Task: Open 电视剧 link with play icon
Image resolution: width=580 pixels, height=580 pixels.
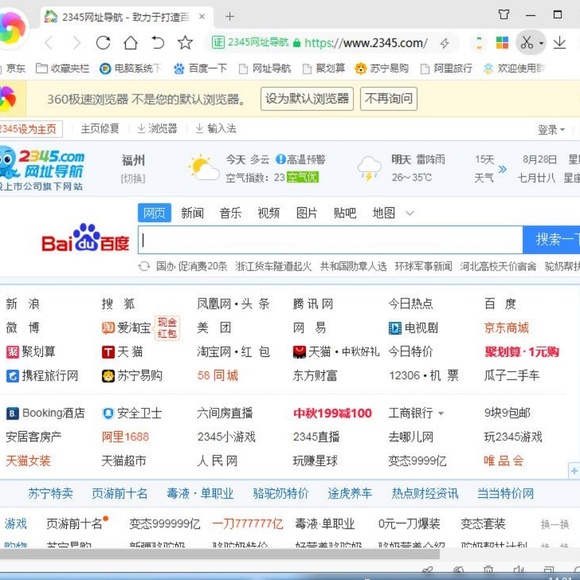Action: tap(413, 328)
